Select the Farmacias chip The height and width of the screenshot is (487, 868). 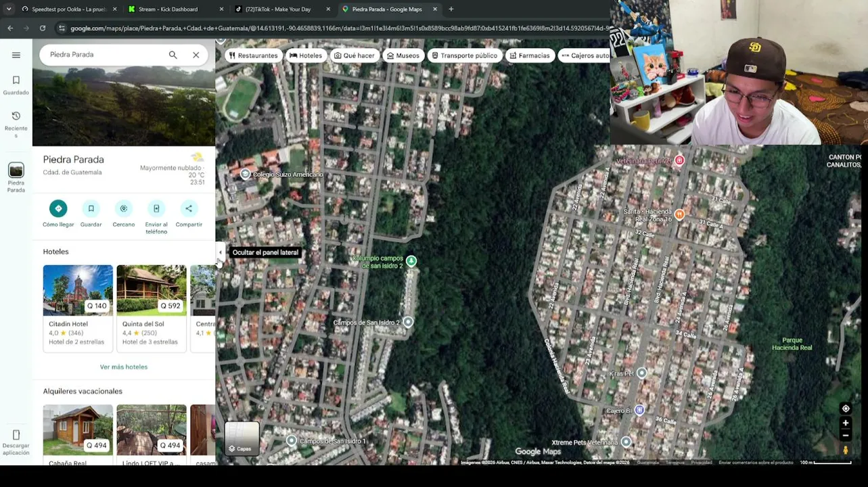point(529,55)
